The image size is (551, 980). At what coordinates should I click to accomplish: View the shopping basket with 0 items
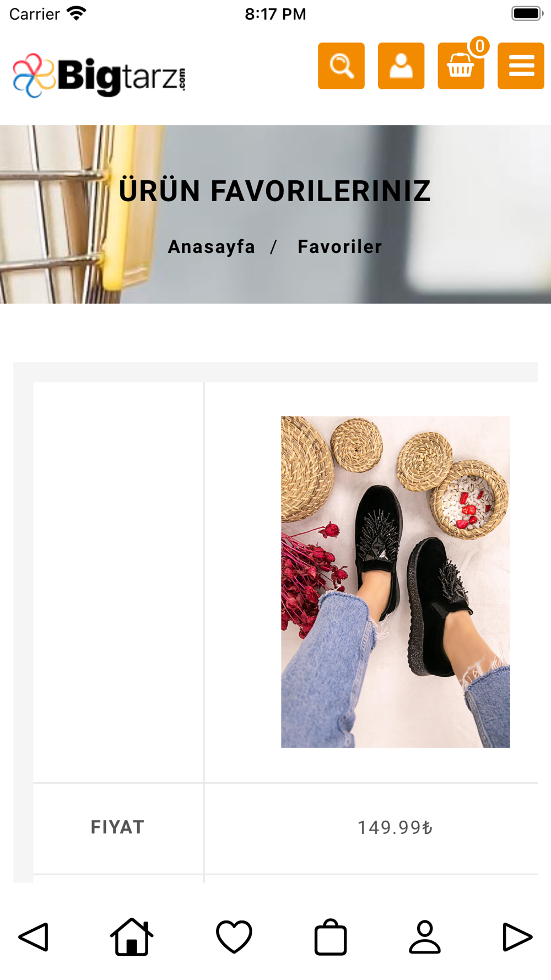[461, 66]
